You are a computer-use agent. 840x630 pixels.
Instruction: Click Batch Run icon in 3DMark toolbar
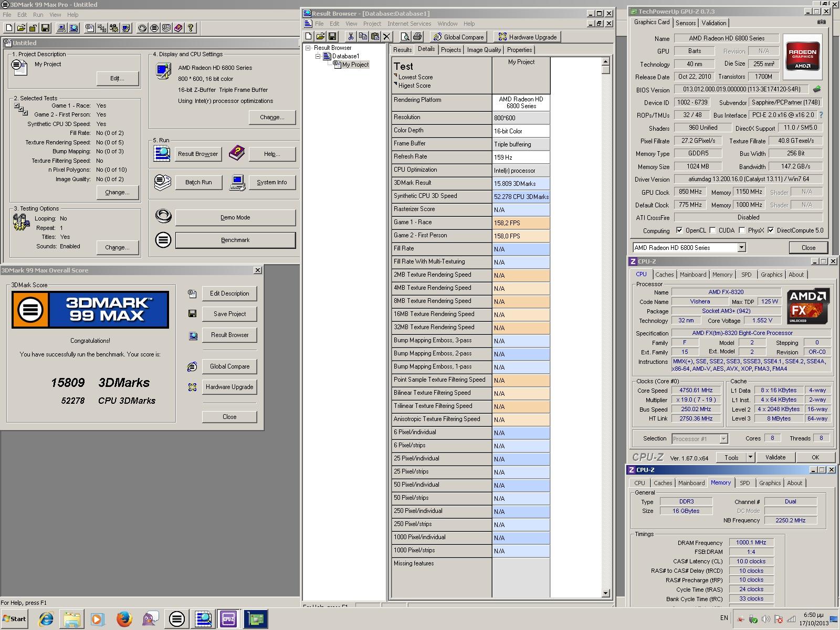point(166,28)
